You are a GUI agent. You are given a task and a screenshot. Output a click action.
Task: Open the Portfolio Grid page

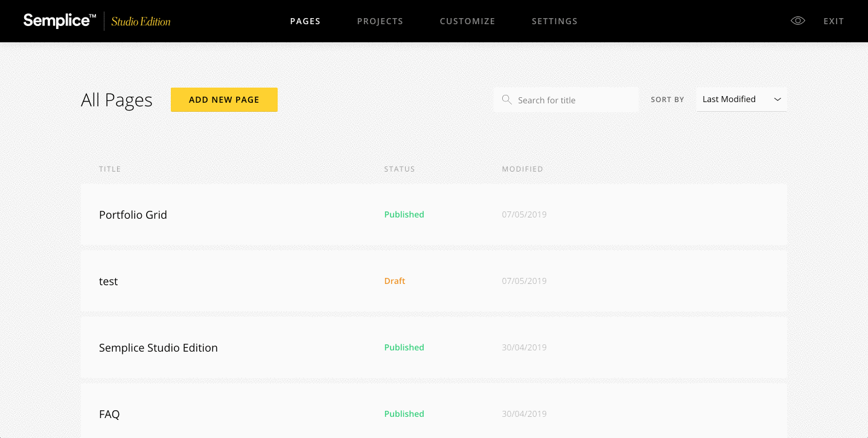tap(133, 215)
